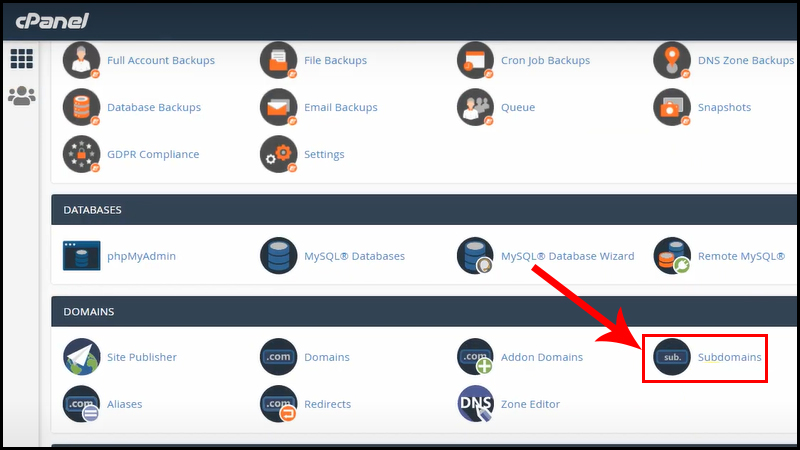Click the Remote MySQL icon
Viewport: 800px width, 450px height.
672,256
